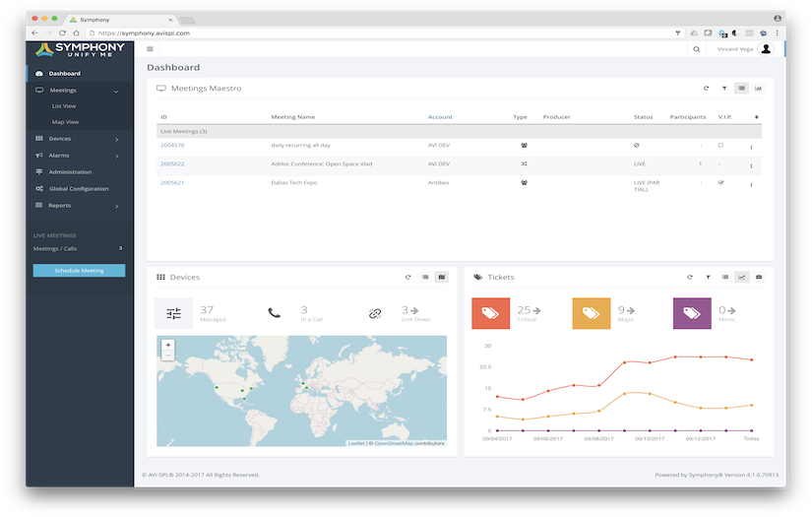Open Global Configuration from sidebar
The height and width of the screenshot is (517, 812).
[x=80, y=188]
